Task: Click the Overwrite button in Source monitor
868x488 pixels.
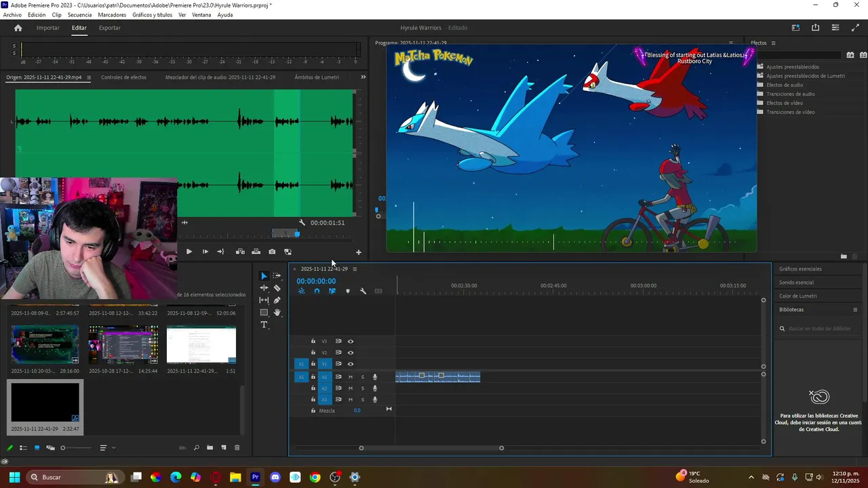Action: (x=256, y=251)
